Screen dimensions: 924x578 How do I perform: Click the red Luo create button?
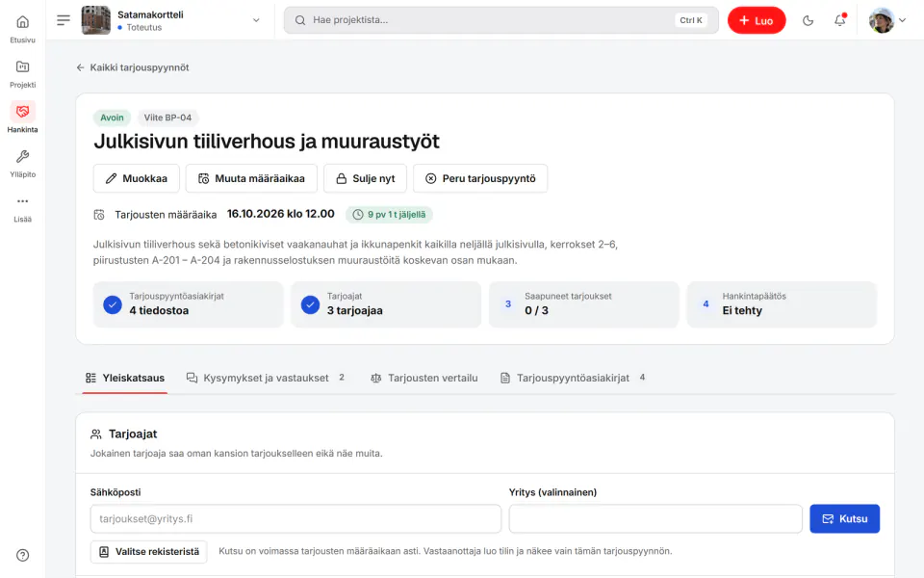757,20
